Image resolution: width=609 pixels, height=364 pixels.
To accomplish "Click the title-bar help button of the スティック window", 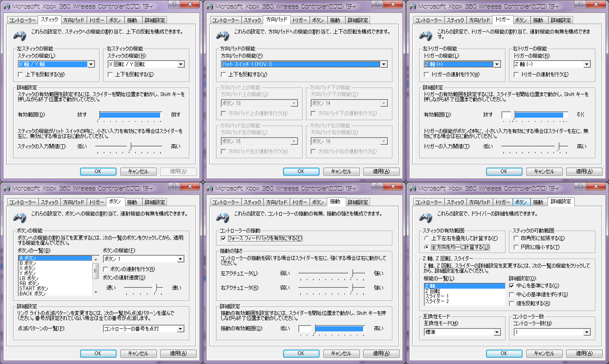I will (x=174, y=5).
